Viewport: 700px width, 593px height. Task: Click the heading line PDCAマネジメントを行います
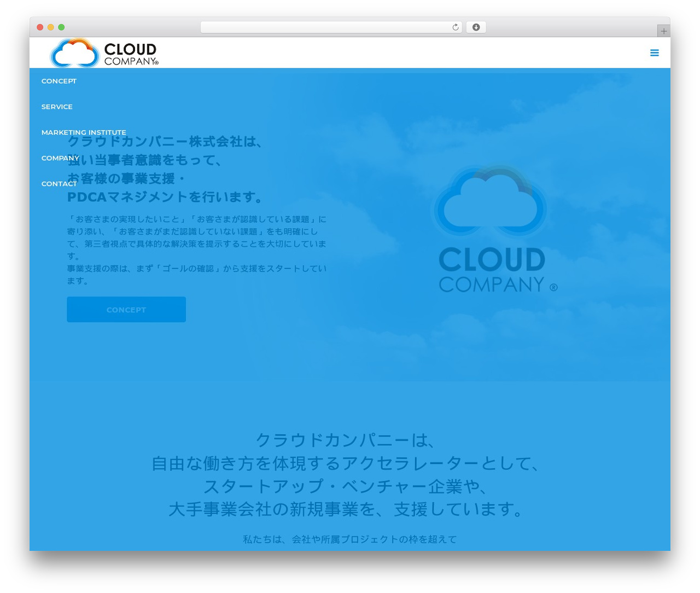[x=166, y=197]
